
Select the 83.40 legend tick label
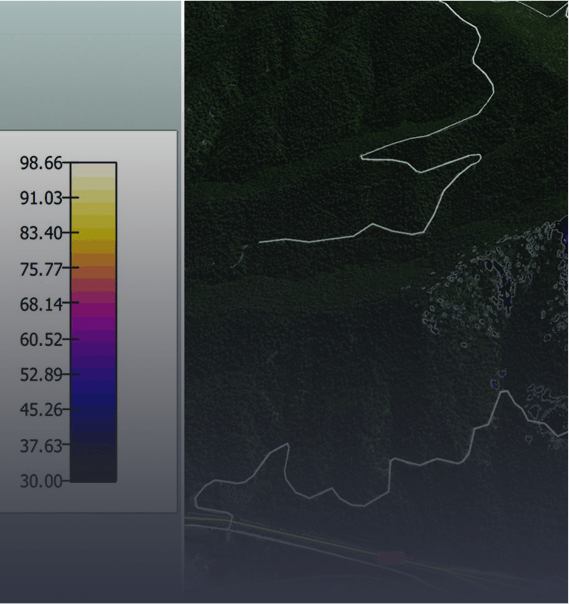[41, 233]
